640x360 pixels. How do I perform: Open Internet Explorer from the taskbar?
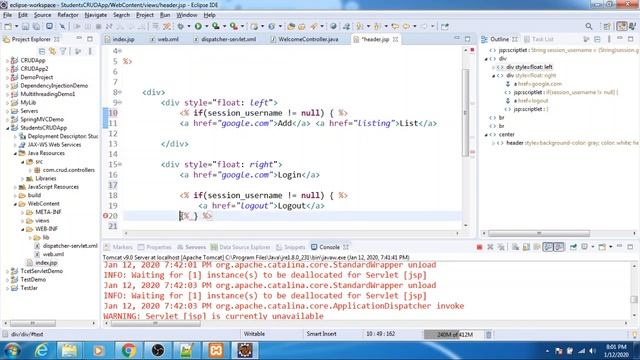coord(41,350)
